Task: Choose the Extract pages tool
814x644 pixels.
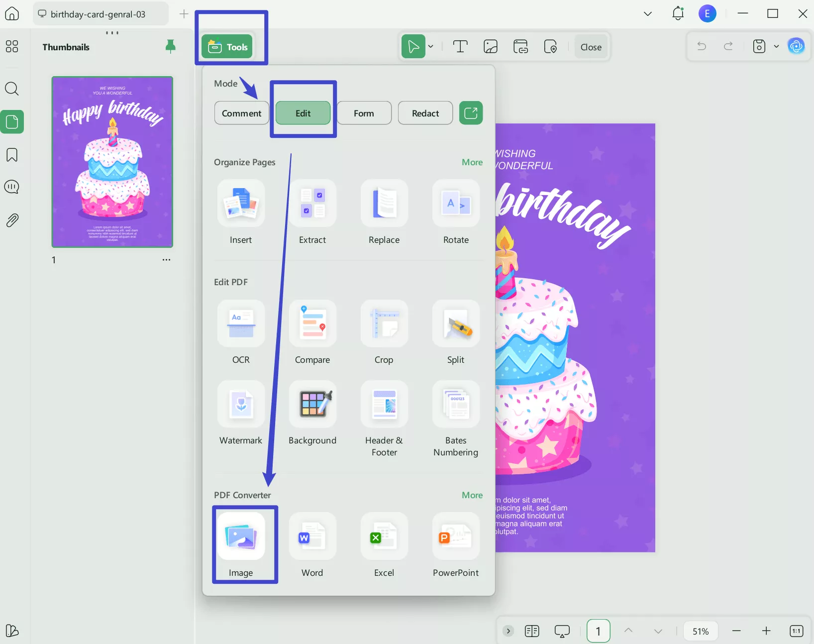Action: [312, 213]
